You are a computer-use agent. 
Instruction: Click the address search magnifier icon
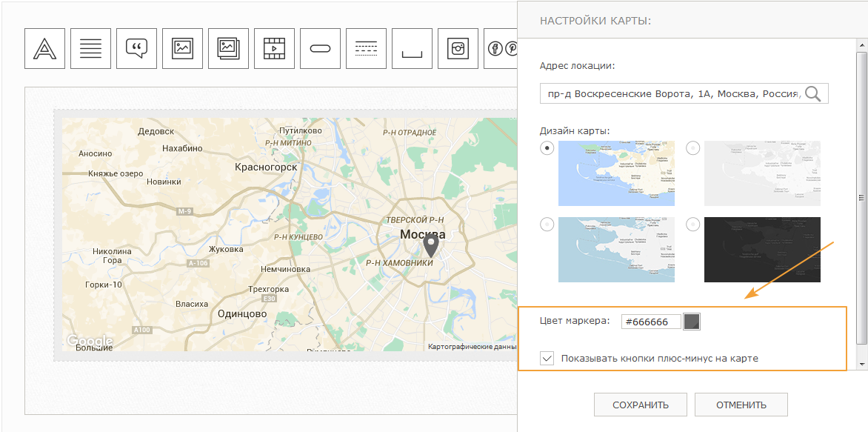[813, 93]
